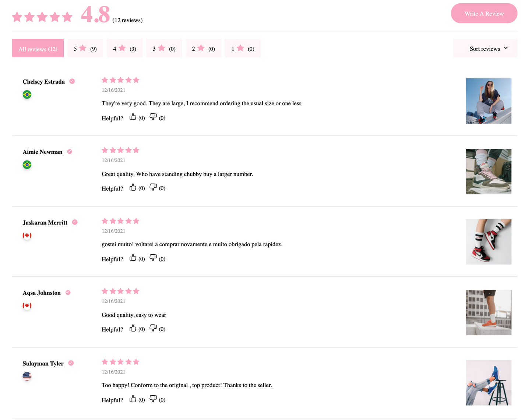This screenshot has height=420, width=532.
Task: Thumbs down Jaskaran Merritt's review
Action: 153,258
